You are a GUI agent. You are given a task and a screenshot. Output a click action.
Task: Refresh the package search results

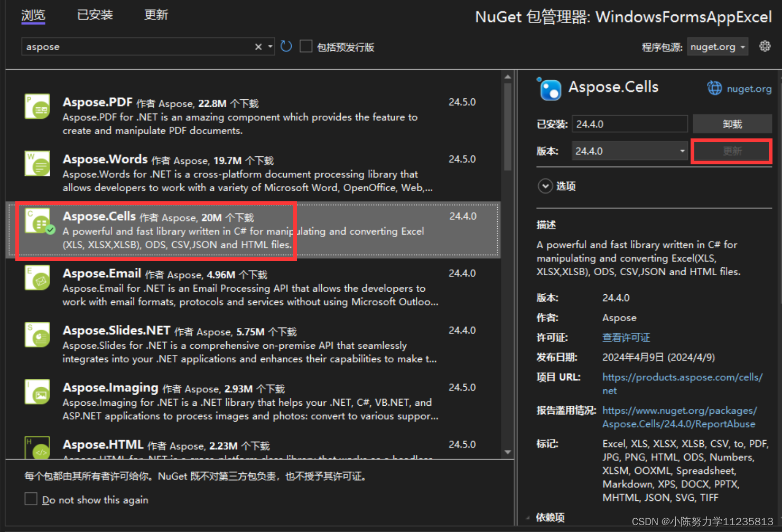tap(286, 46)
